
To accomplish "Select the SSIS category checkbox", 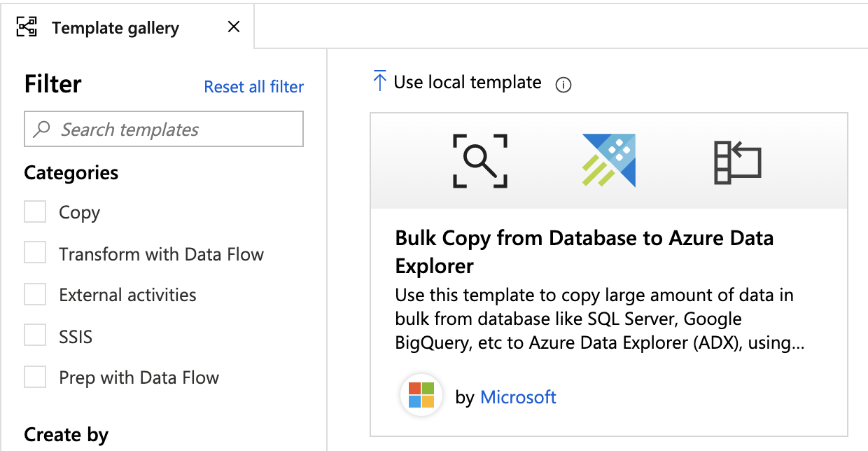I will [x=35, y=336].
